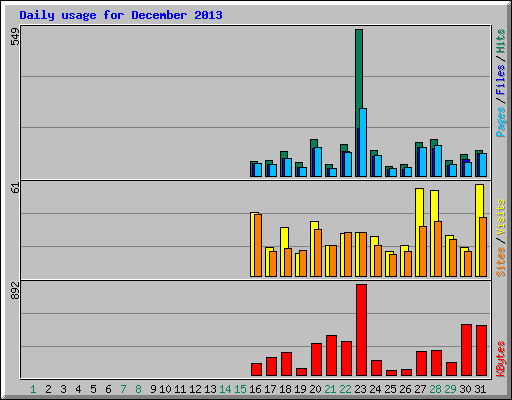Click day 29 on the x-axis
512x400 pixels.
click(450, 389)
